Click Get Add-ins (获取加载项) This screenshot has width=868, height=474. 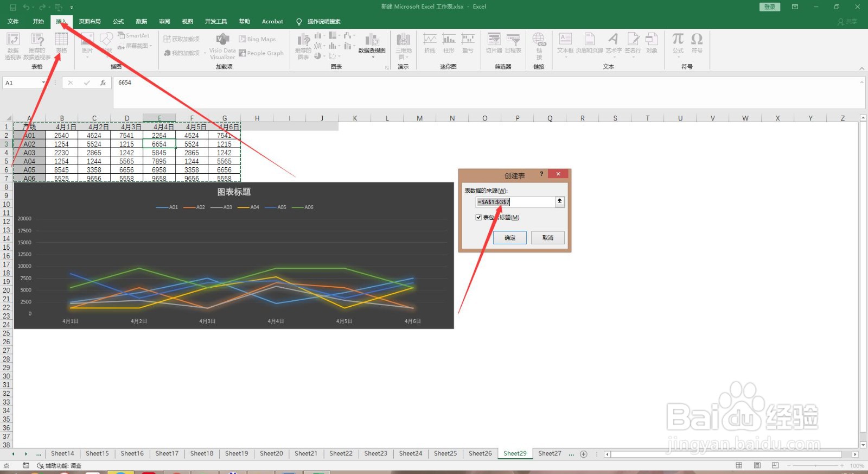click(182, 39)
